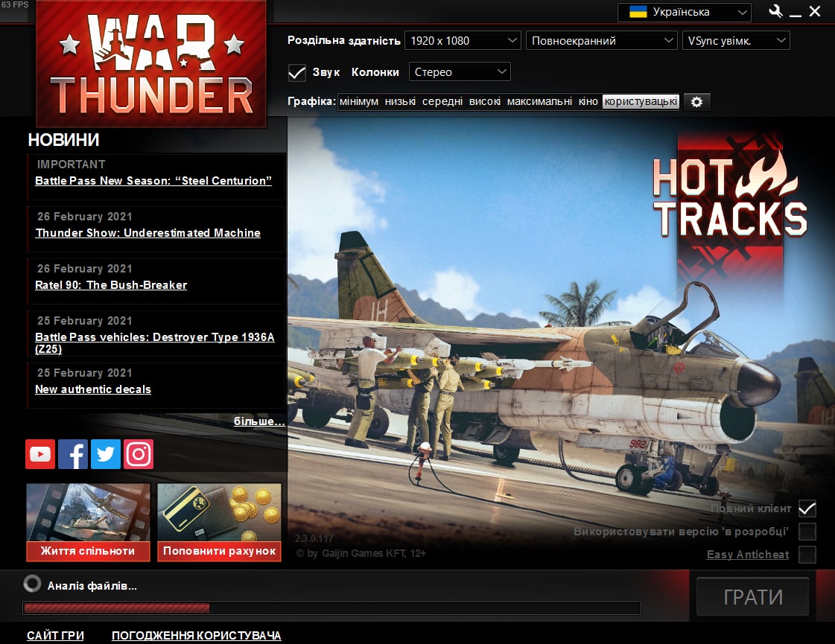Screen dimensions: 835x644
Task: Select користувацькі graphics preset
Action: 641,102
